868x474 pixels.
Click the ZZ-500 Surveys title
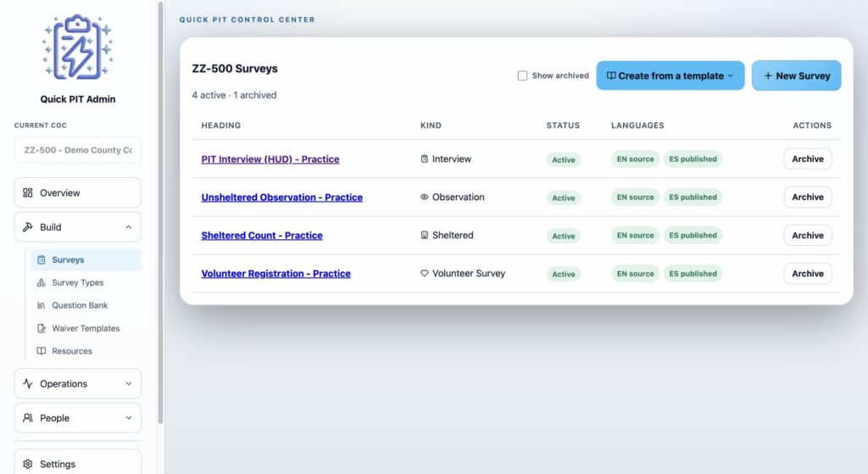(x=235, y=69)
